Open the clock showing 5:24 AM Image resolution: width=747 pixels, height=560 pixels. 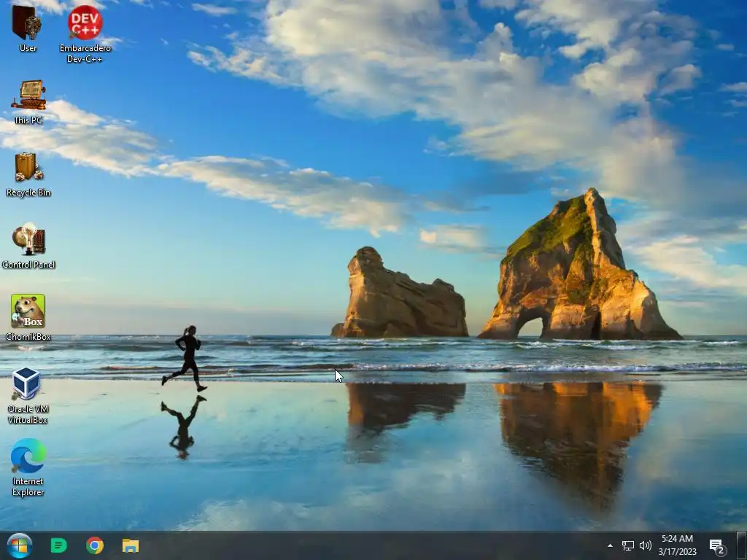677,545
